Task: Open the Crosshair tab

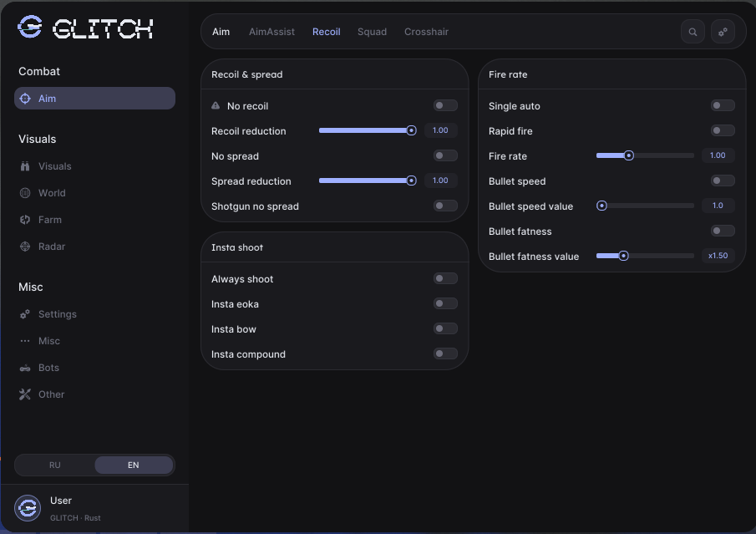Action: 426,32
